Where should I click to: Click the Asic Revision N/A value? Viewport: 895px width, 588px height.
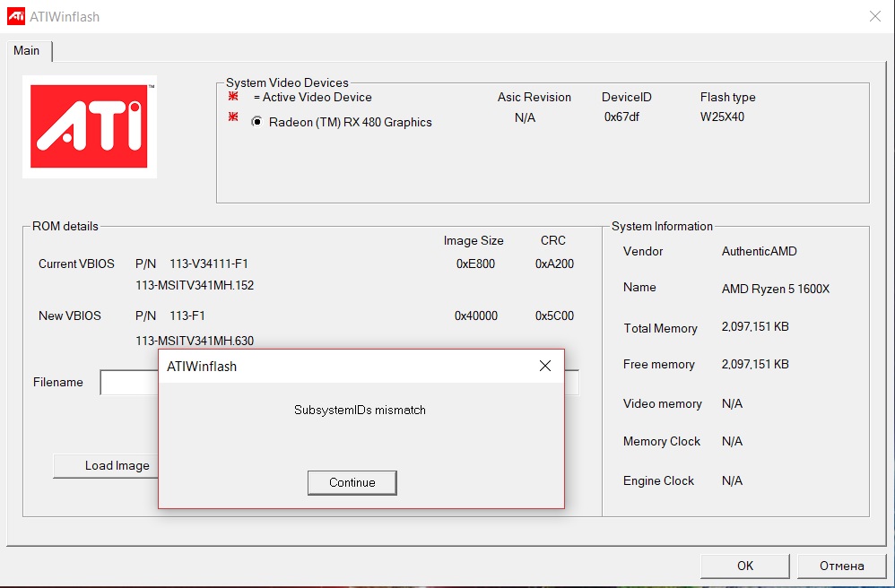(x=526, y=117)
